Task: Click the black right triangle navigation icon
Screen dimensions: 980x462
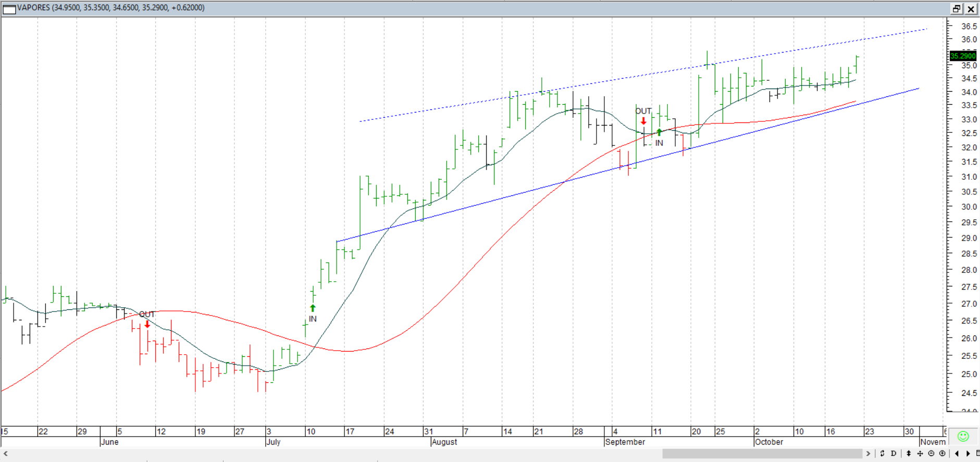Action: [968, 454]
